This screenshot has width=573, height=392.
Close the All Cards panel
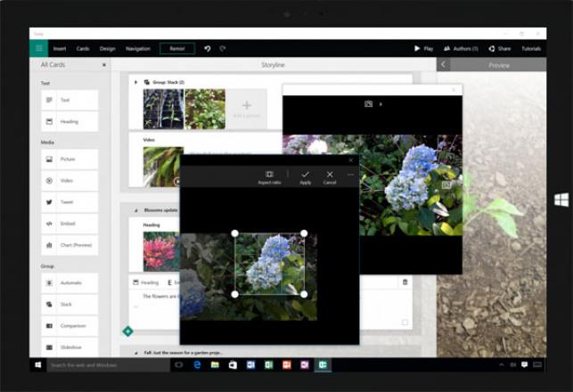click(x=103, y=65)
